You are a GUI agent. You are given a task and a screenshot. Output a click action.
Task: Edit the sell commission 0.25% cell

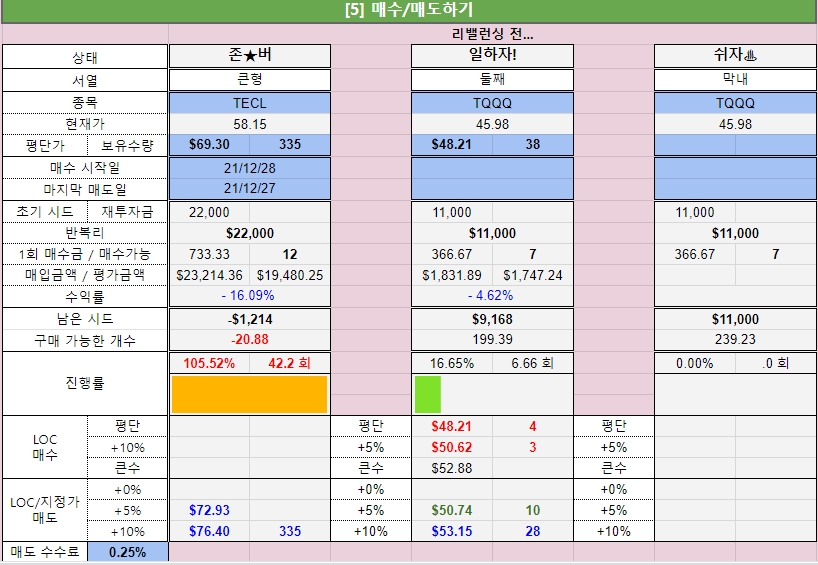click(x=128, y=552)
